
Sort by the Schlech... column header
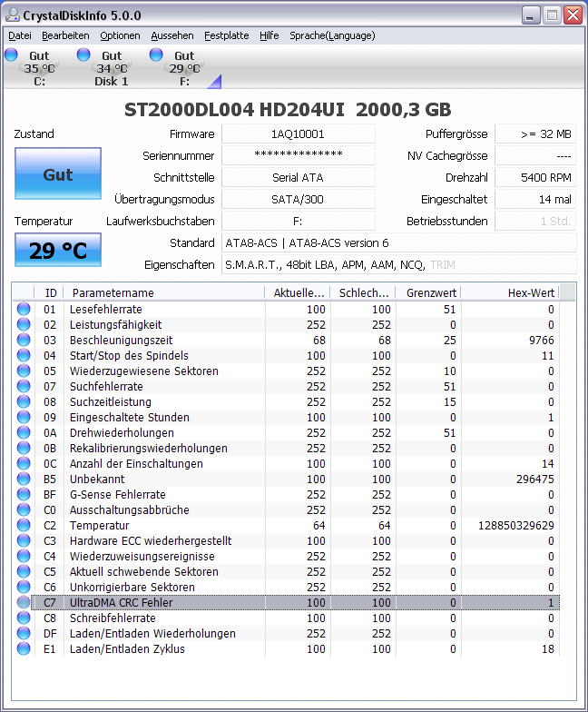(363, 292)
